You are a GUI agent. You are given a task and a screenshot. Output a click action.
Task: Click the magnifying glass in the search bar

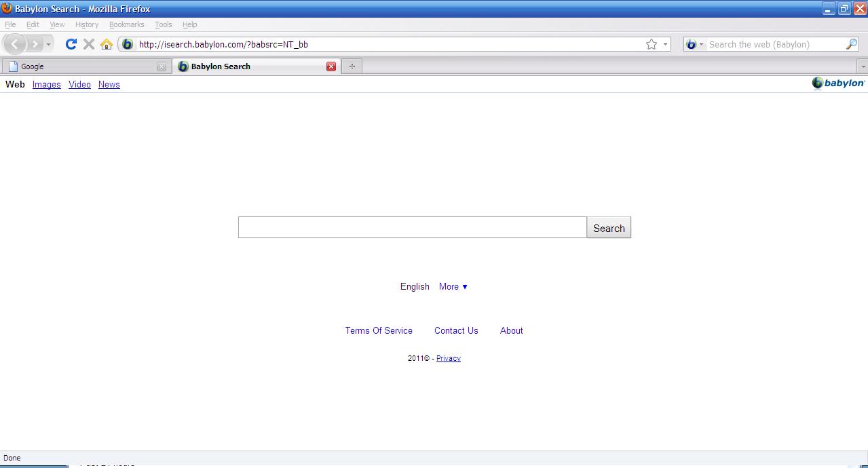click(x=852, y=44)
